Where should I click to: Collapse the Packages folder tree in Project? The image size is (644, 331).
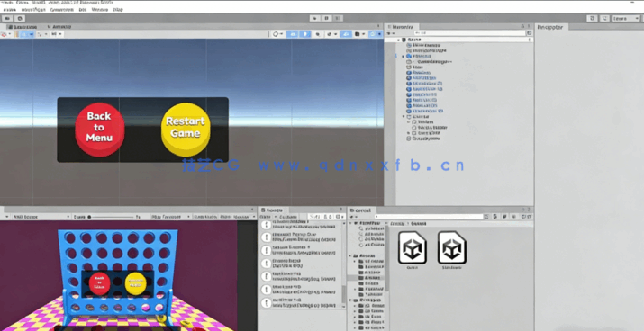pyautogui.click(x=350, y=300)
